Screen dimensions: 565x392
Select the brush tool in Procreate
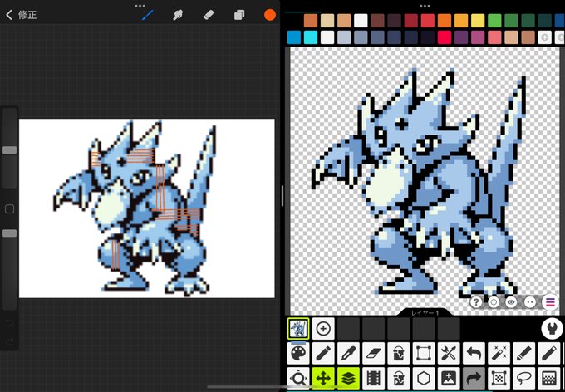147,15
